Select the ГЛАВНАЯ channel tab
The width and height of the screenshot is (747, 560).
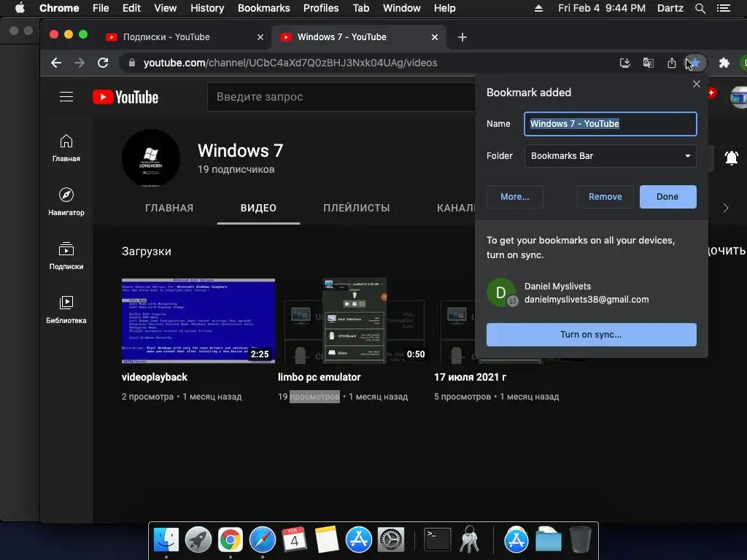coord(169,208)
